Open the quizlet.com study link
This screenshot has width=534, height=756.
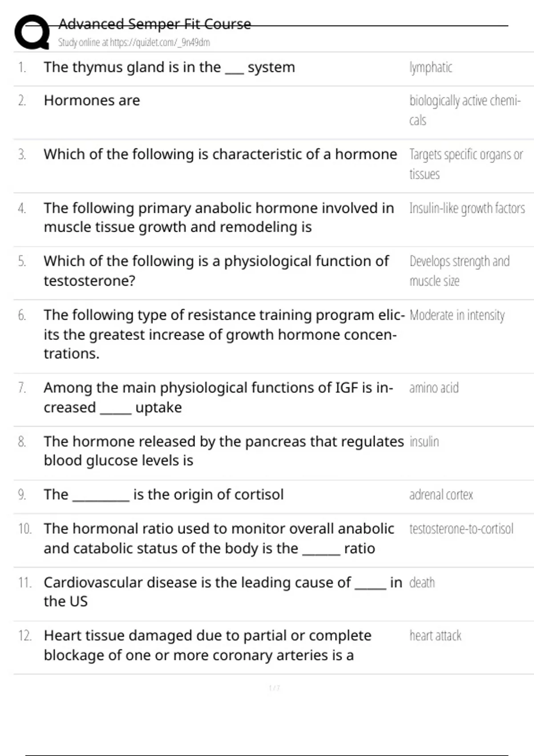point(134,42)
